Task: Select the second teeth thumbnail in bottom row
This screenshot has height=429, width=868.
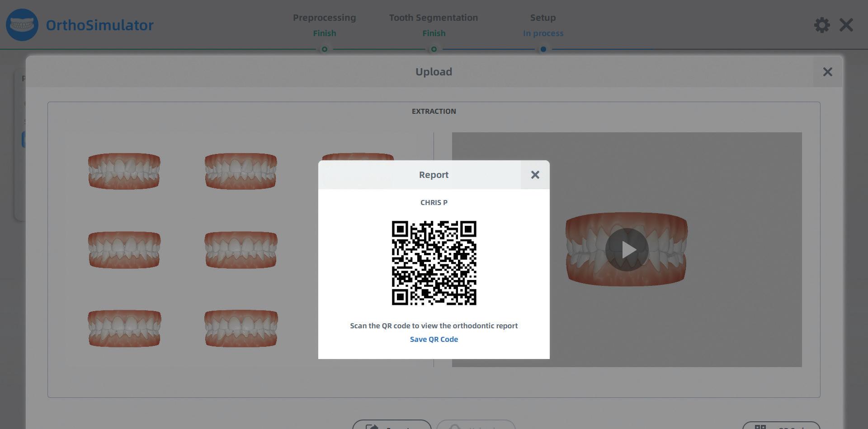Action: tap(241, 328)
